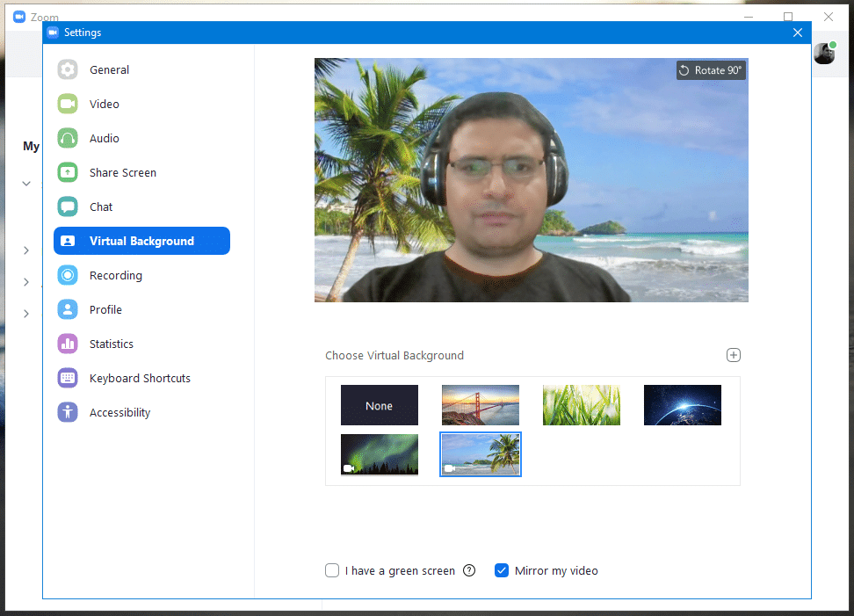Open the Statistics chart icon
Image resolution: width=854 pixels, height=616 pixels.
tap(68, 344)
